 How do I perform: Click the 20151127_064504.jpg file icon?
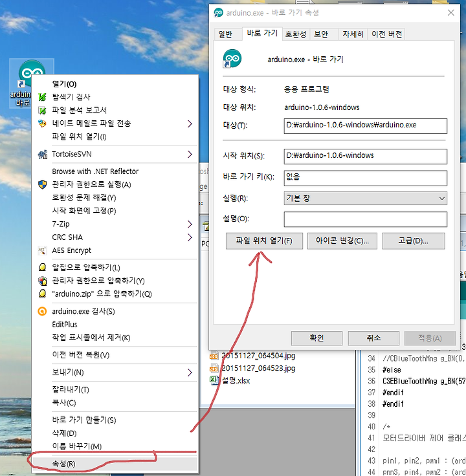214,356
